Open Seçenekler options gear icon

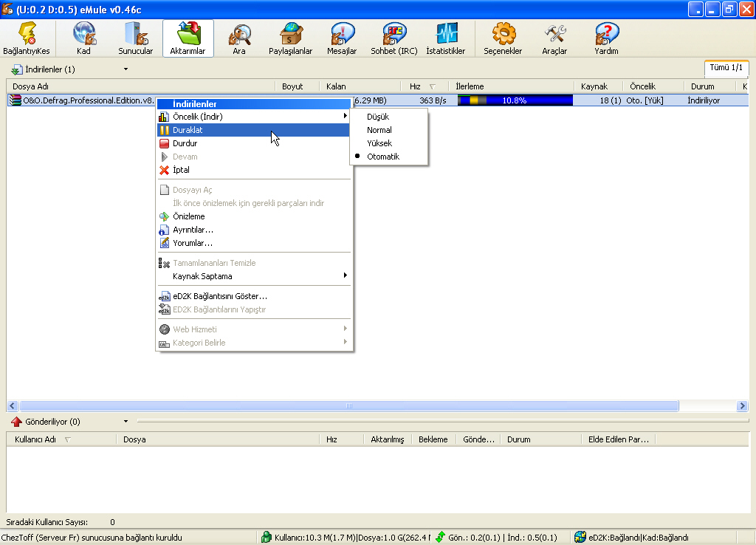pos(503,34)
